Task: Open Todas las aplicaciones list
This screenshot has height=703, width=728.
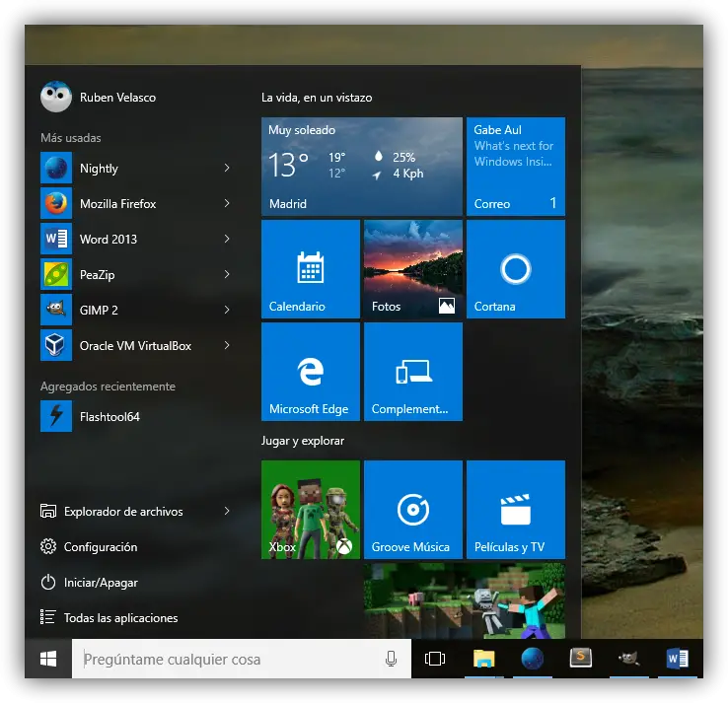Action: 119,618
